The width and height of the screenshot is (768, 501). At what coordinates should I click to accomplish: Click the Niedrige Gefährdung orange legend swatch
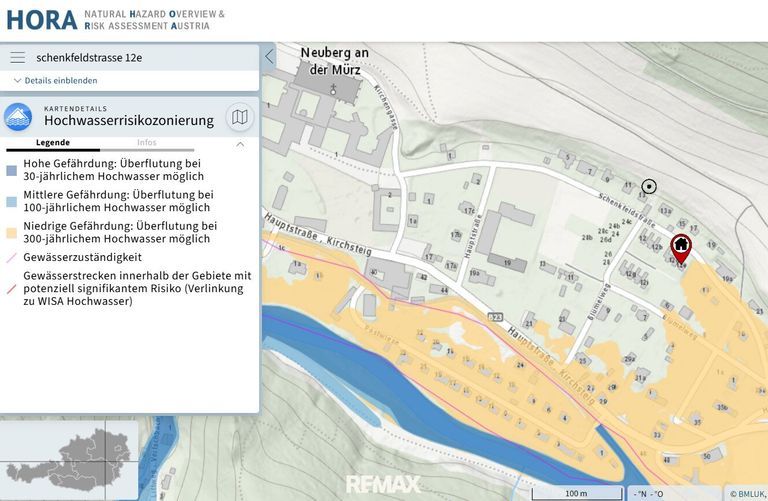click(11, 233)
